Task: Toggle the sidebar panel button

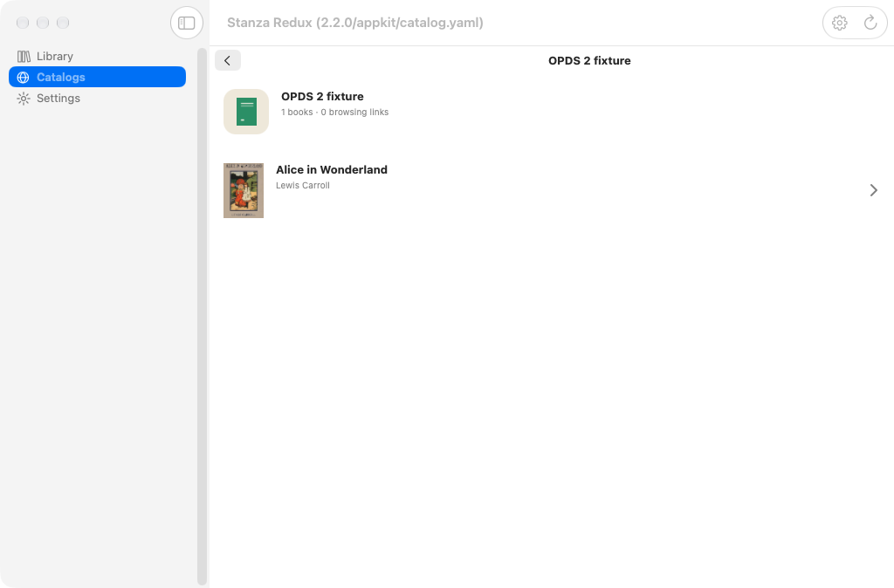Action: [x=187, y=23]
